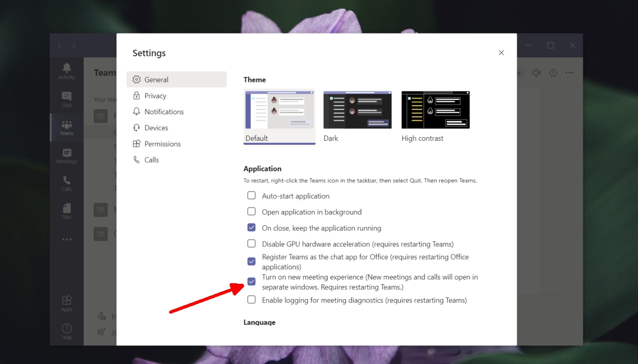Screen dimensions: 638x364
Task: Enable Auto-start application checkbox
Action: [x=251, y=196]
